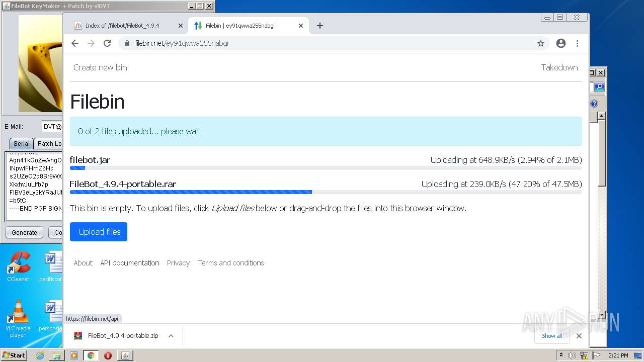Click the serial text area in KeyMaker
This screenshot has width=644, height=362.
(x=34, y=186)
